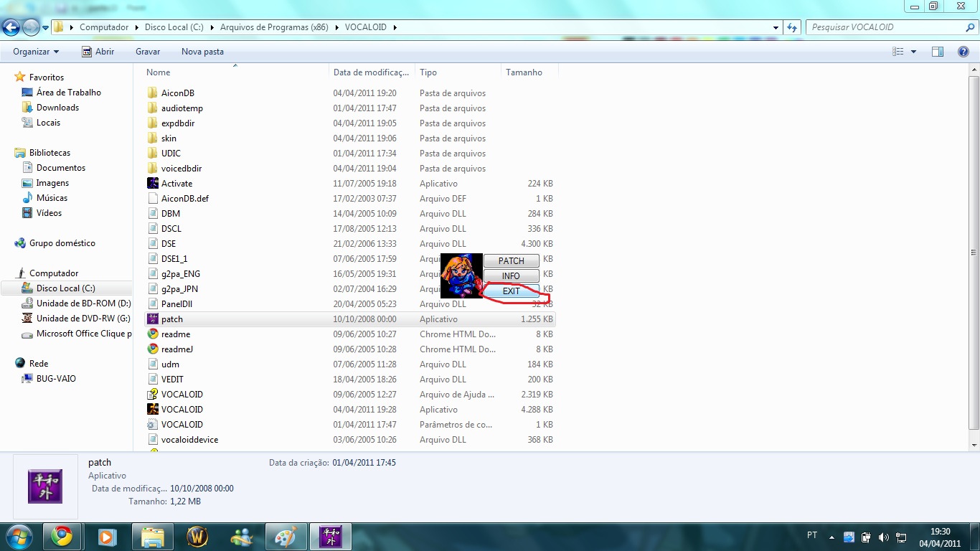The image size is (980, 551).
Task: Click the EXIT button in patcher
Action: (512, 291)
